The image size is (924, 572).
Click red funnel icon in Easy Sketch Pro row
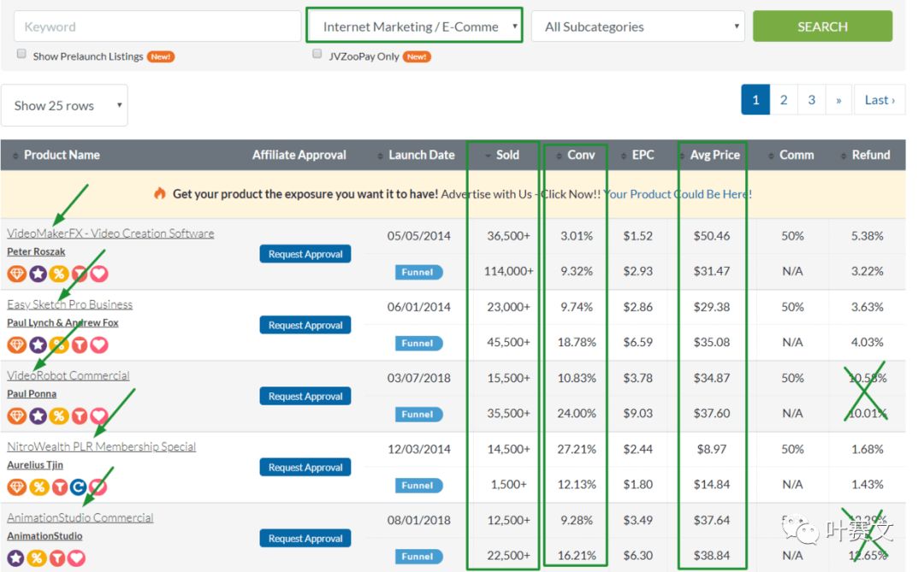[x=79, y=345]
